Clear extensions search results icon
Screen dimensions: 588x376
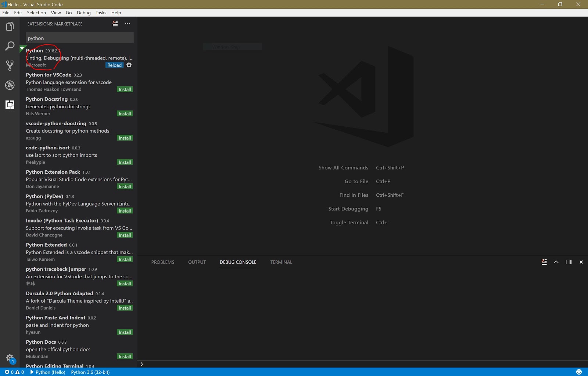click(115, 23)
